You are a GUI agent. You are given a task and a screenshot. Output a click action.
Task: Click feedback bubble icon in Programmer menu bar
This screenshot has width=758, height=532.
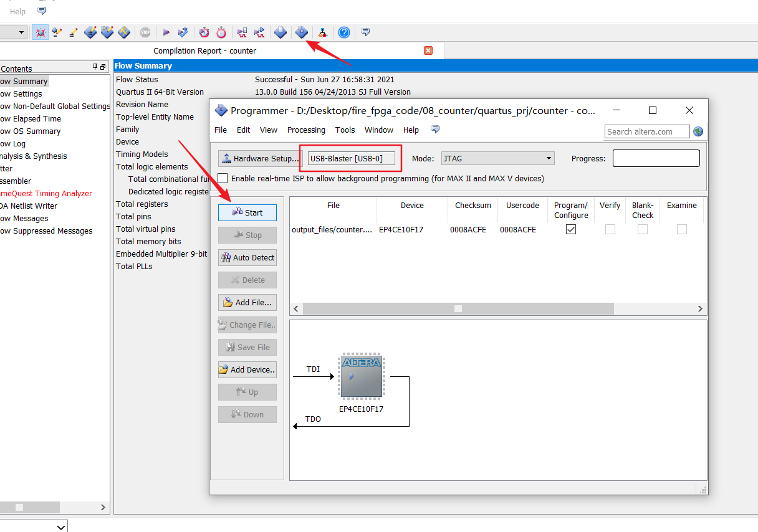[435, 130]
